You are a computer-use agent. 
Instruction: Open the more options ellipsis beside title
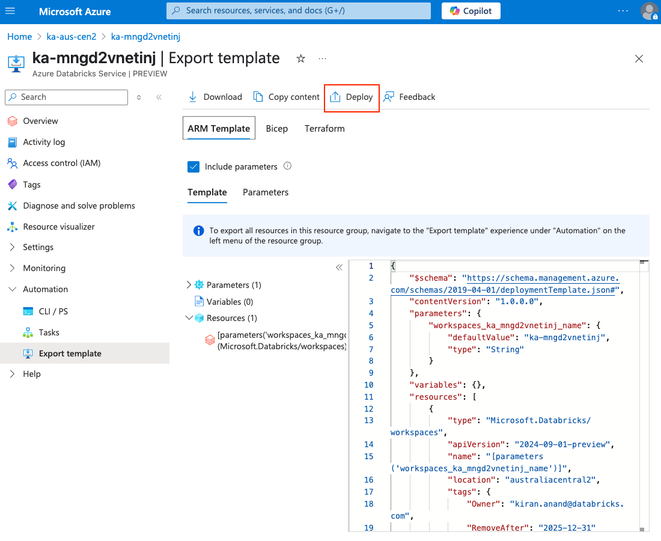[x=322, y=59]
